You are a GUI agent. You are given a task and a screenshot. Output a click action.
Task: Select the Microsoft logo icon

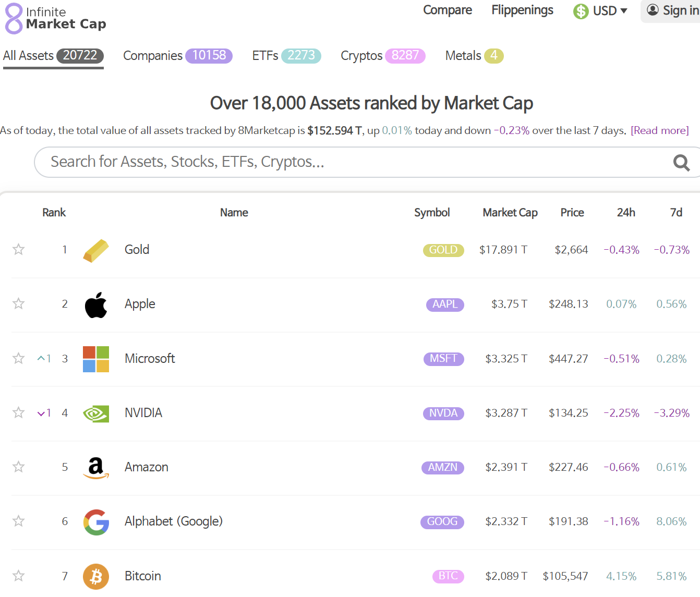[x=96, y=359]
